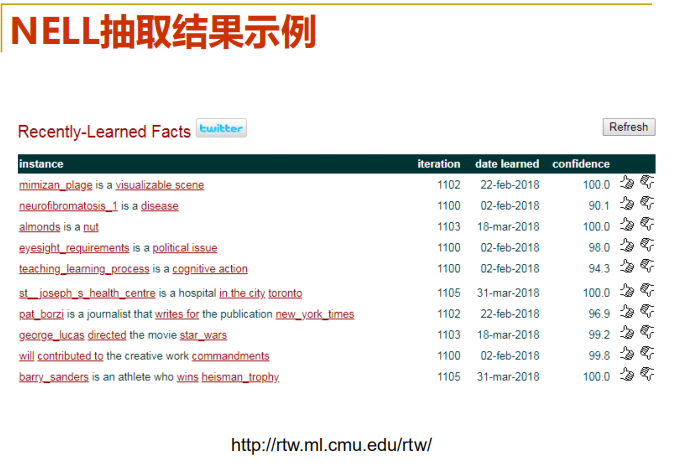Select iteration 1105 in barry_sanders row
Screen dimensions: 679x471
[x=449, y=377]
